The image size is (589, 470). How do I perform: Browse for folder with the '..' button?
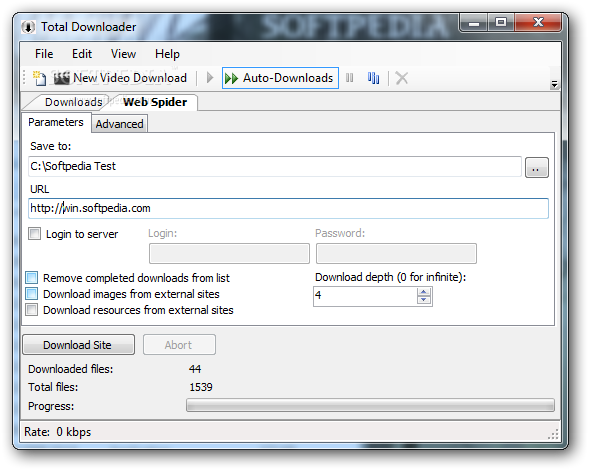(536, 168)
